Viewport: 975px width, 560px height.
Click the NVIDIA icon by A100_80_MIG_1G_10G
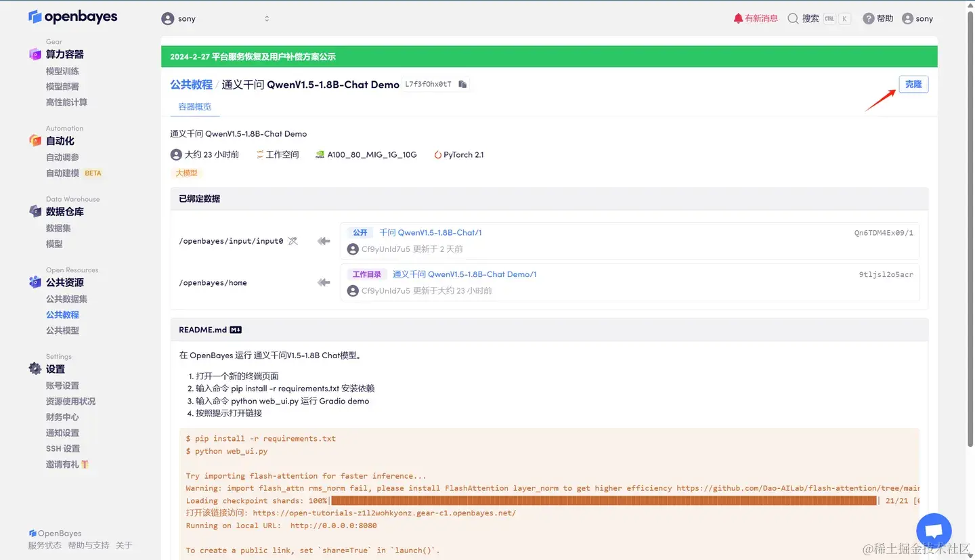pos(320,154)
